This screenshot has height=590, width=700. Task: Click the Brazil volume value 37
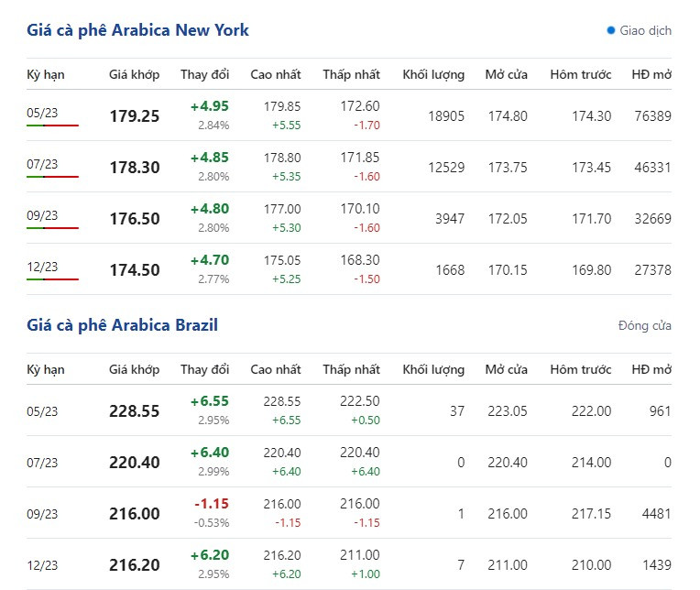point(457,411)
